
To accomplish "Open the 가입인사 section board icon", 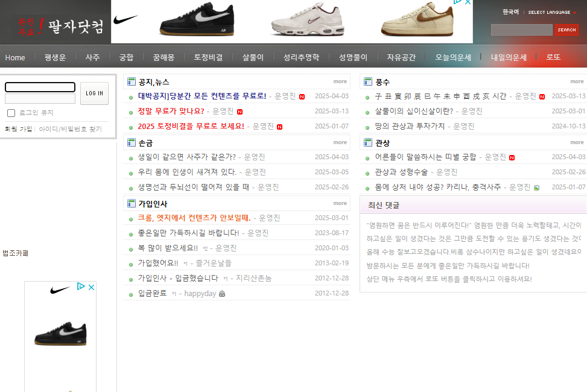I will (x=132, y=204).
